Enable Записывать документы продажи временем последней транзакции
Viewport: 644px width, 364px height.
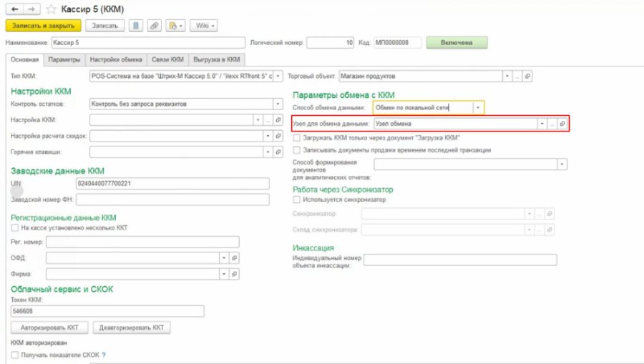tap(296, 150)
